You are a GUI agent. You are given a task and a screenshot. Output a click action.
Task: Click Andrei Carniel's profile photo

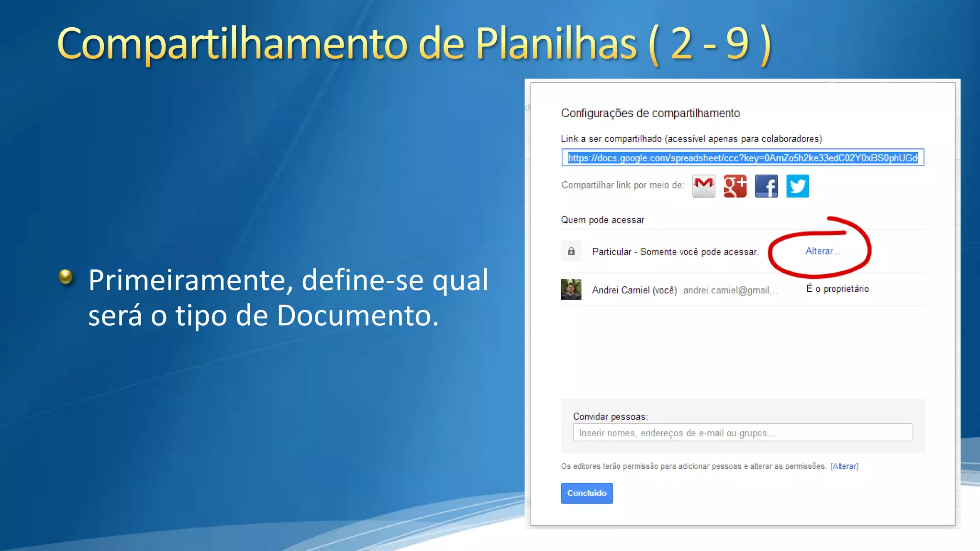point(571,289)
